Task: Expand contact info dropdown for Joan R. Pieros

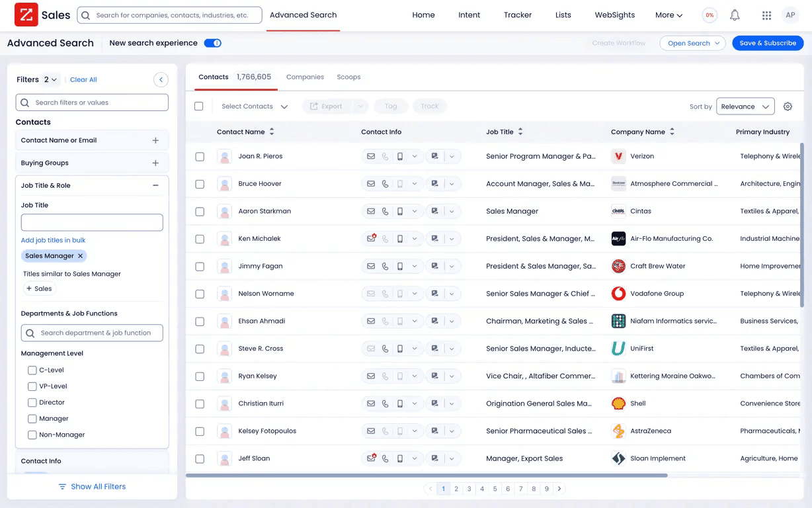Action: (415, 157)
